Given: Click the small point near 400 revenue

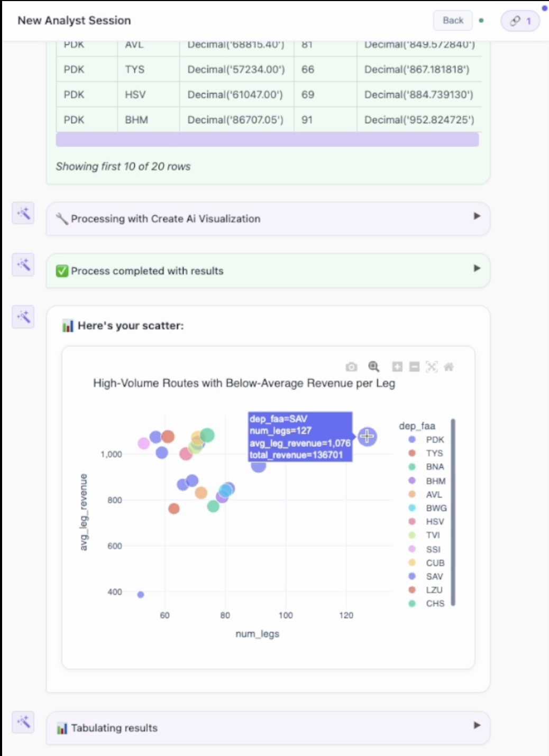Looking at the screenshot, I should (x=141, y=595).
